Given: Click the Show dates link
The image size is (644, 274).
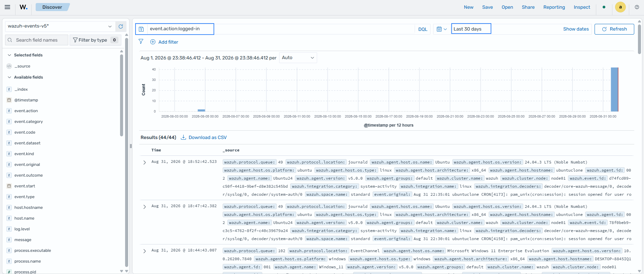Looking at the screenshot, I should (576, 29).
